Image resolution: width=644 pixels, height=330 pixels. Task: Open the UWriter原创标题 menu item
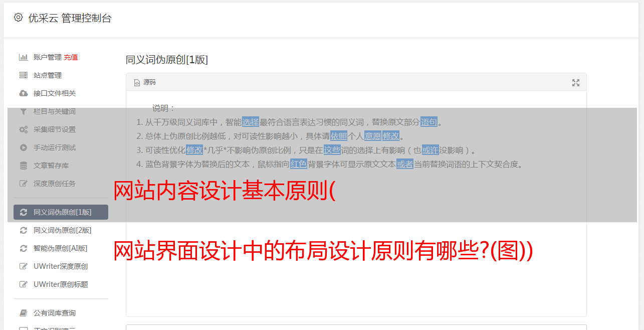click(61, 284)
